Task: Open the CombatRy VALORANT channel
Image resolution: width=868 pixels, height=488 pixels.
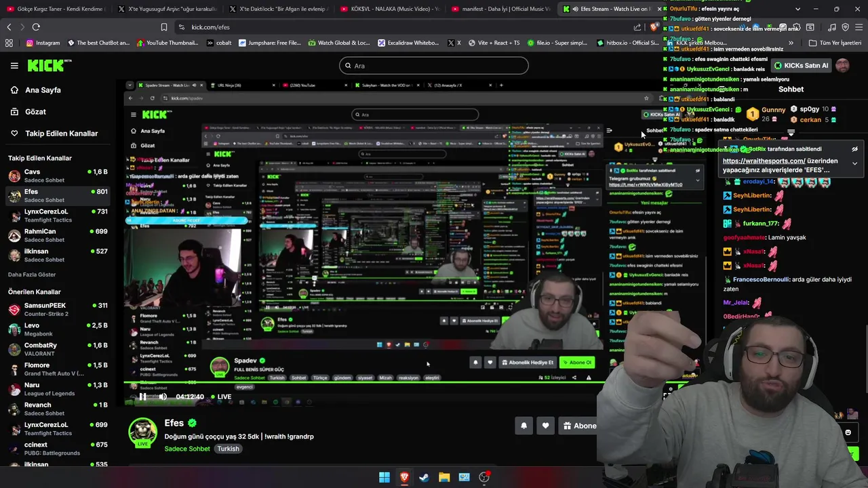Action: [58, 349]
